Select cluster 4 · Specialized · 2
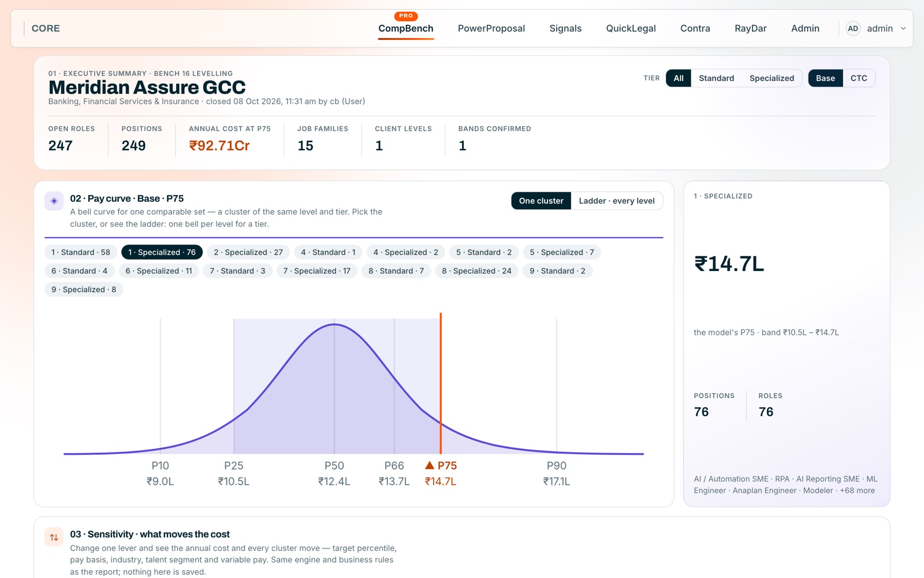924x578 pixels. click(x=405, y=252)
